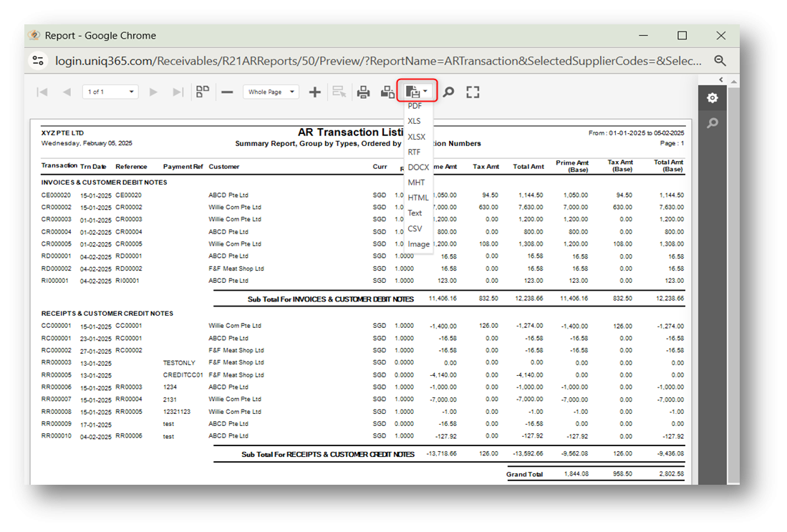Click transaction RR000010 row code
Image resolution: width=787 pixels, height=532 pixels.
tap(56, 435)
